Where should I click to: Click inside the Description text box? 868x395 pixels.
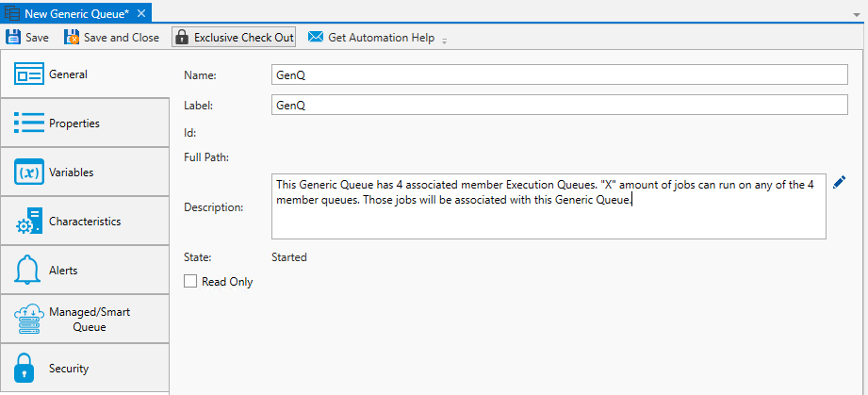click(x=549, y=206)
